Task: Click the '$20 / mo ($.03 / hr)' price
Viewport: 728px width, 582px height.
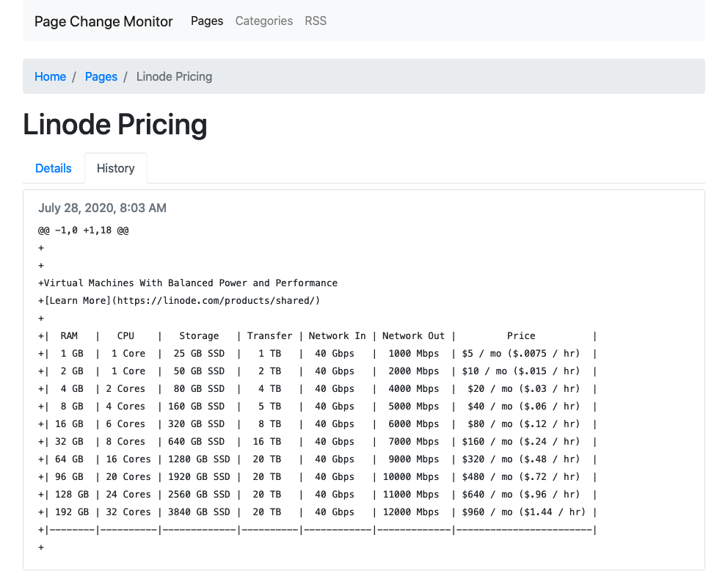Action: click(x=524, y=389)
